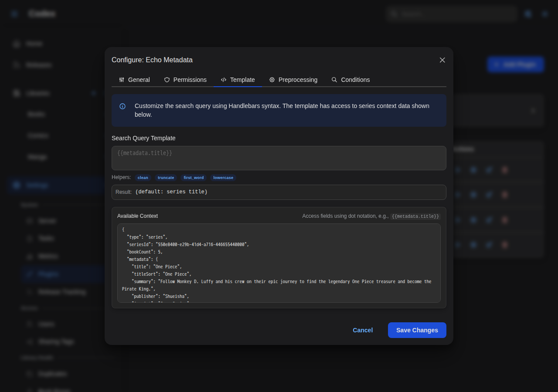558x392 pixels.
Task: Click the Result preview box
Action: (279, 192)
